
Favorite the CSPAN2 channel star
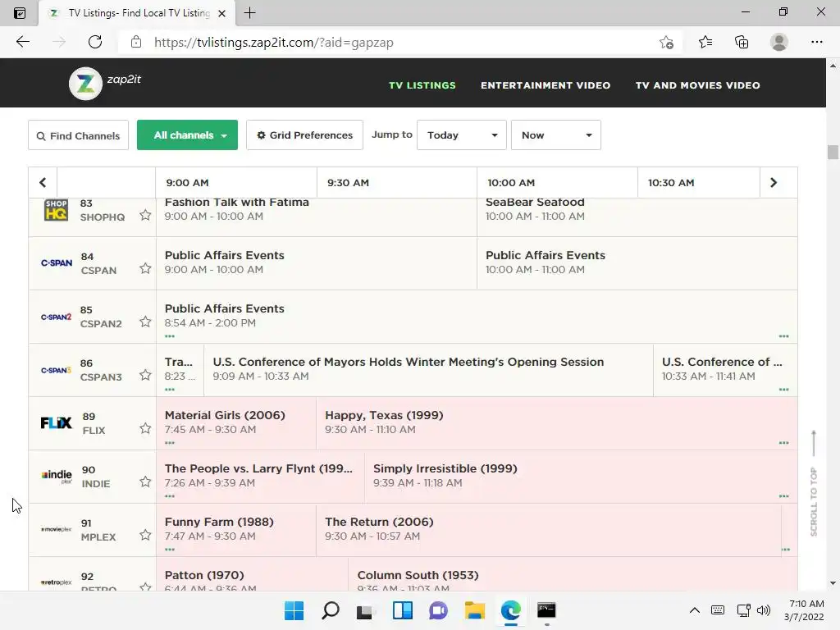[x=145, y=322]
